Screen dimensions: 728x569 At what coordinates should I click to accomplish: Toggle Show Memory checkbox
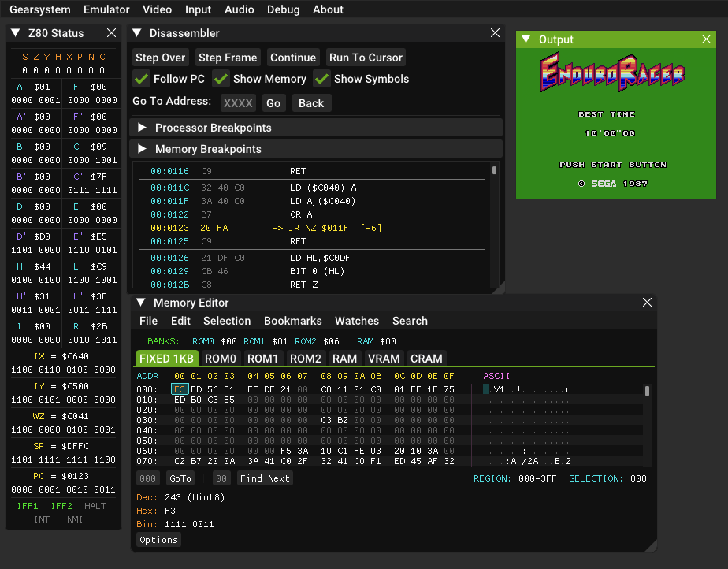point(221,79)
